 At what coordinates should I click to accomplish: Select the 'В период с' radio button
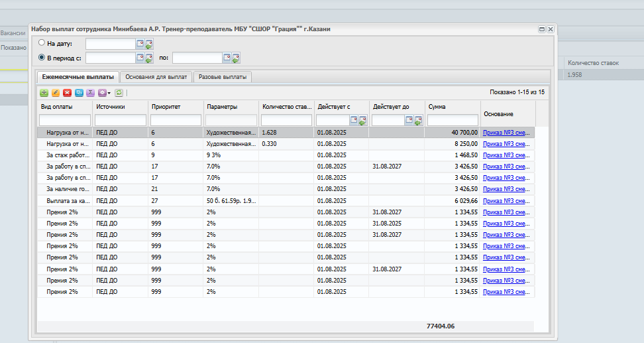[42, 58]
